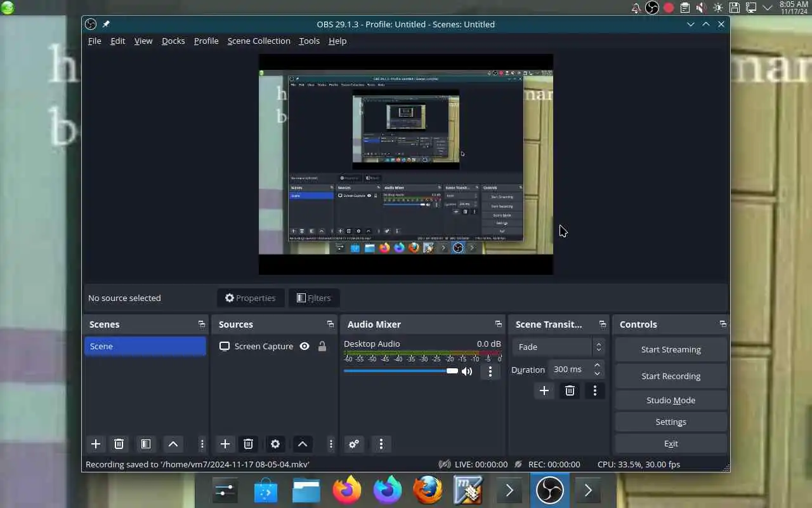This screenshot has height=508, width=812.
Task: Open the File menu
Action: point(95,41)
